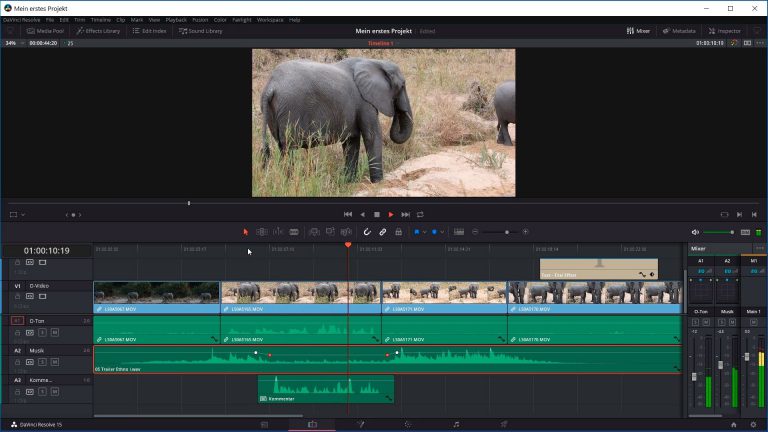Click play reverse button
Screen dimensions: 768x432
[x=362, y=215]
